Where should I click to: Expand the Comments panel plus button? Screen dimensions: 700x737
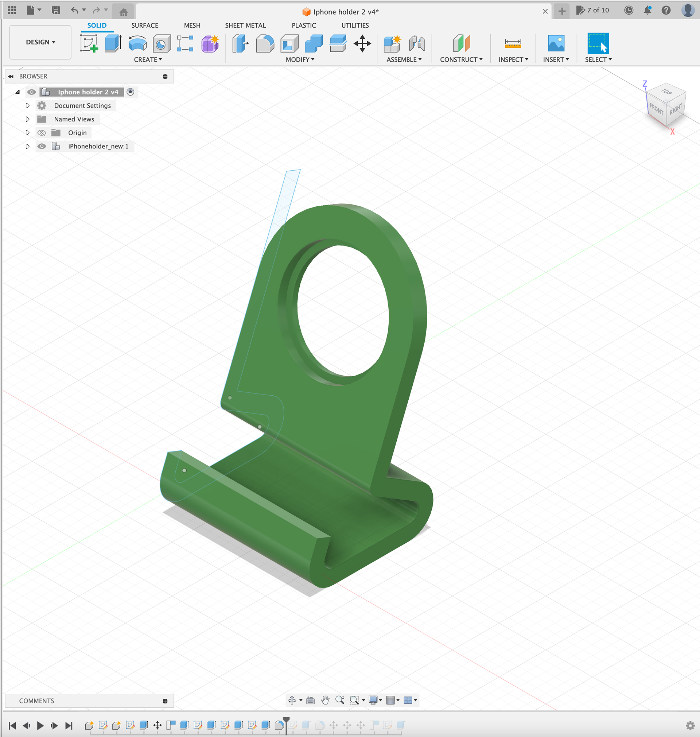pos(165,701)
